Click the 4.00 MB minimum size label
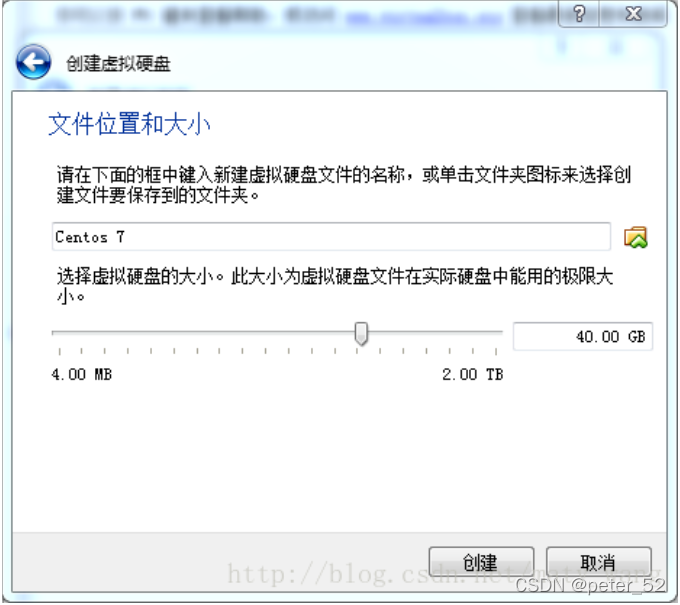Image resolution: width=680 pixels, height=605 pixels. click(x=82, y=374)
